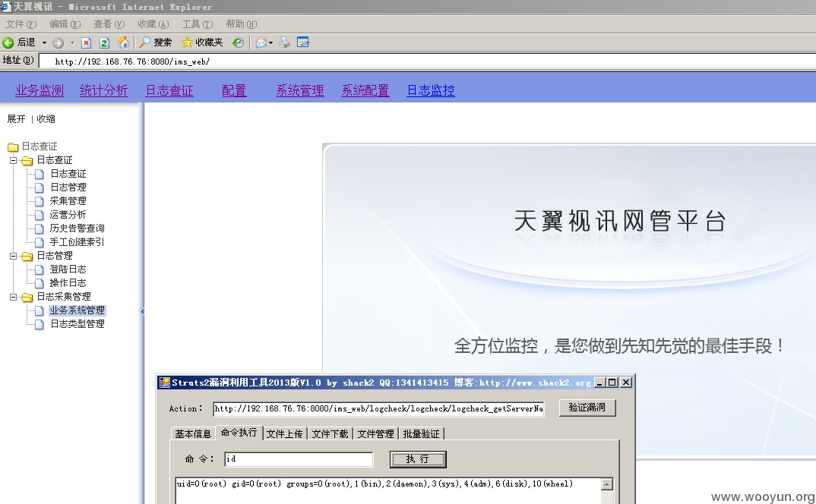Click the IE address bar URL field
Screen dimensions: 816x504
point(428,61)
